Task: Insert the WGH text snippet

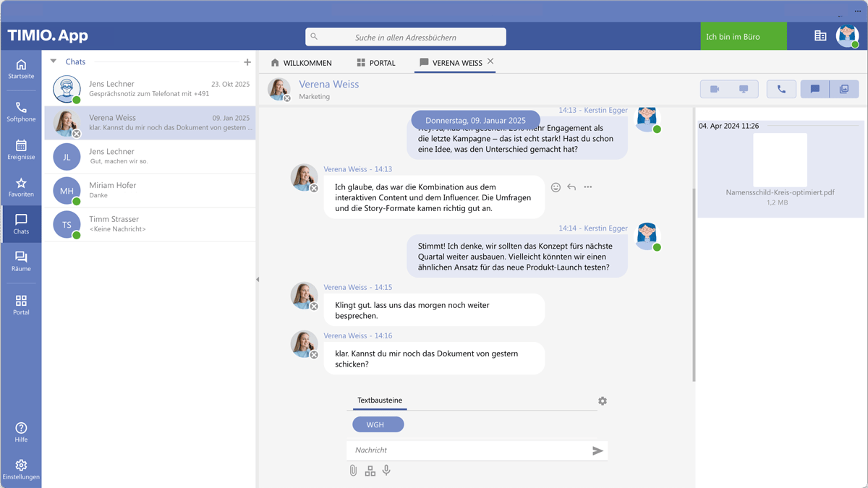Action: click(x=378, y=424)
